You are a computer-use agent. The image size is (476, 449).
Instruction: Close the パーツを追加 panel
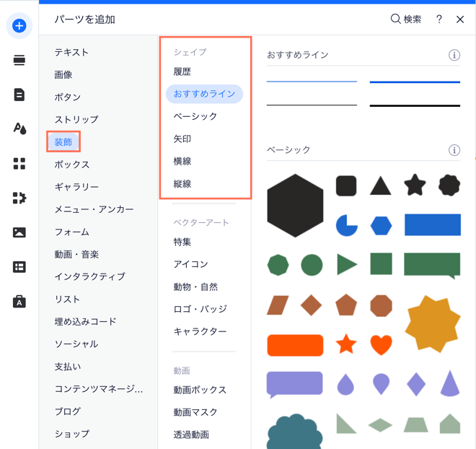pos(460,19)
